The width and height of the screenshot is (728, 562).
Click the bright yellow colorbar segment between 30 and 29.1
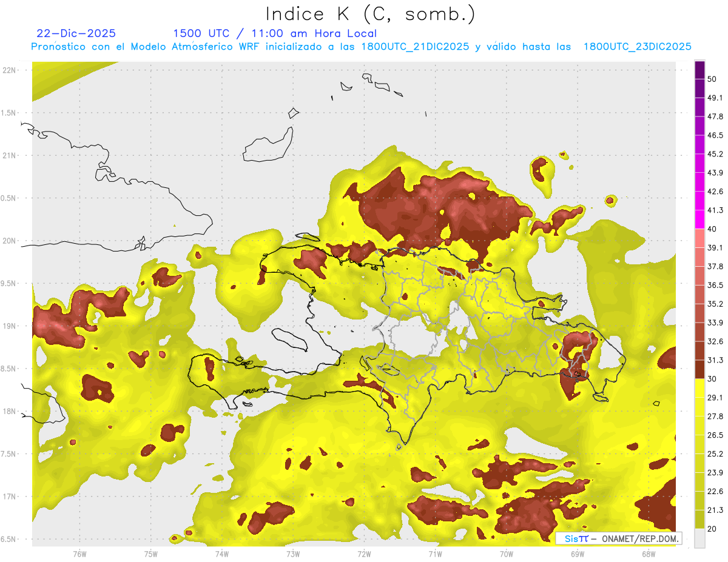[x=699, y=388]
